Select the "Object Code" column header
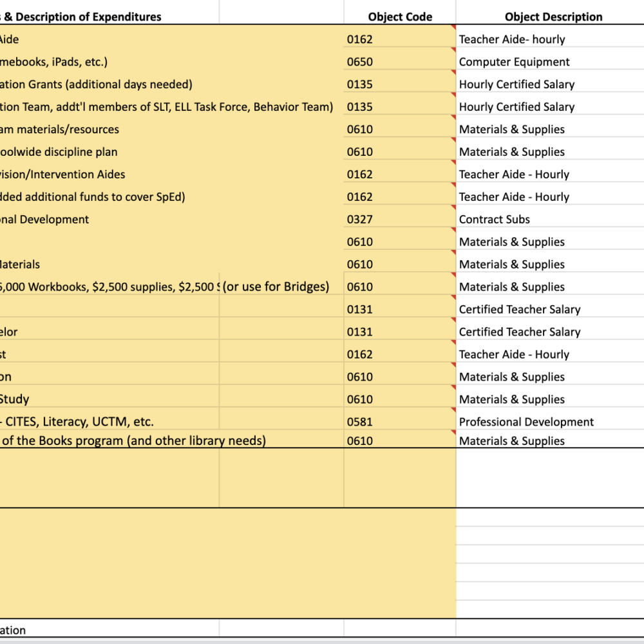Image resolution: width=644 pixels, height=644 pixels. tap(400, 17)
